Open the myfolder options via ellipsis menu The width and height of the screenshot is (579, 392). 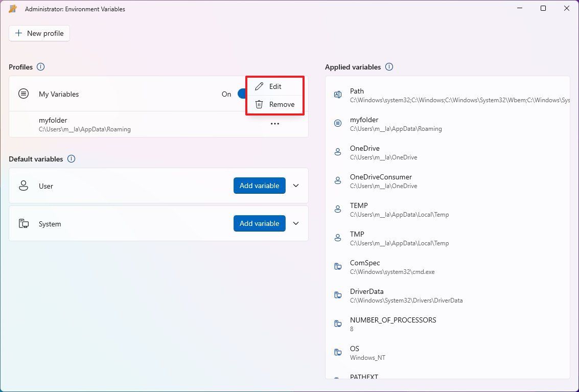[x=275, y=124]
